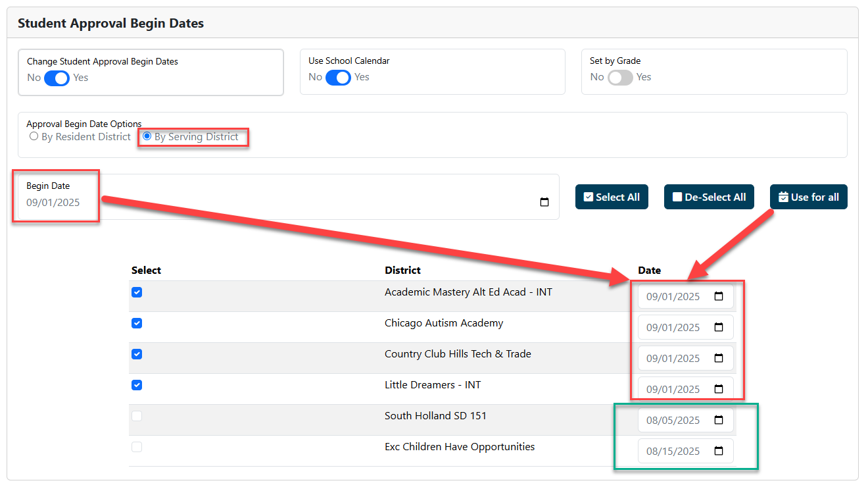This screenshot has width=868, height=491.
Task: Click district name Exc Children Have Opportunities
Action: pyautogui.click(x=460, y=447)
